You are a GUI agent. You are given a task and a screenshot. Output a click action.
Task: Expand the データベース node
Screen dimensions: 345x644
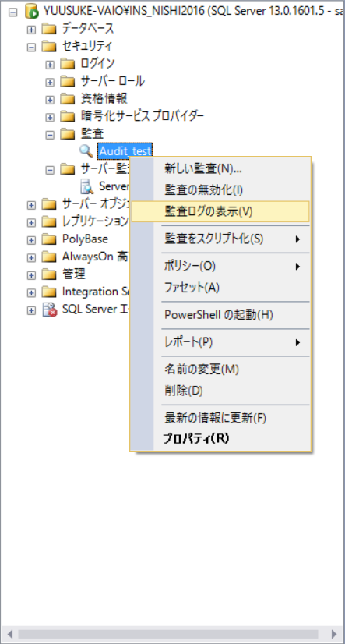tap(31, 29)
